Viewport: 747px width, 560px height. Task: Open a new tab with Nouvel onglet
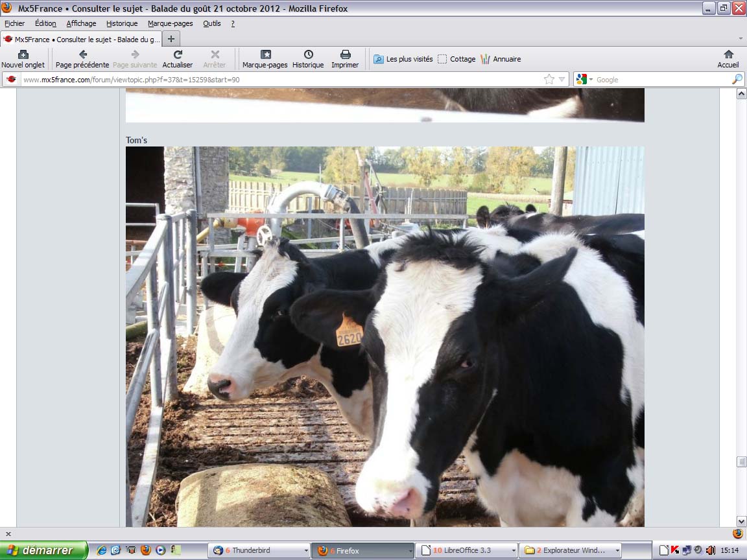pyautogui.click(x=23, y=59)
